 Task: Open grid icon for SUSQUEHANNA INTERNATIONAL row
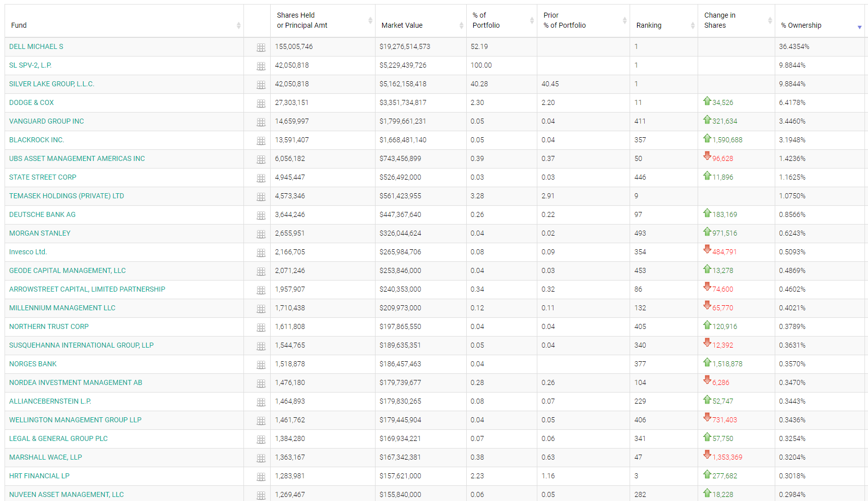coord(261,346)
